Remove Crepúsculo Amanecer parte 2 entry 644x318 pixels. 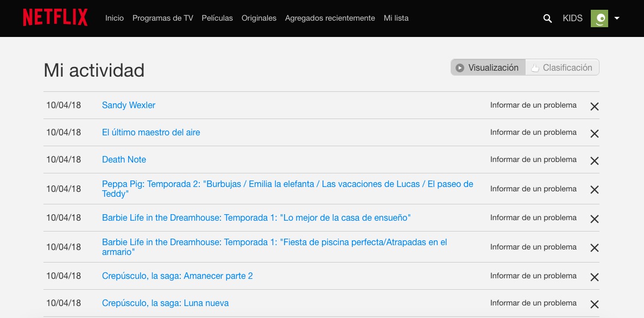tap(594, 277)
